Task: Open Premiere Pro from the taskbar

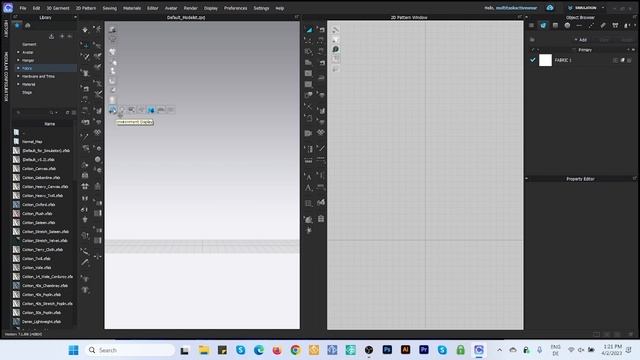Action: pyautogui.click(x=424, y=350)
